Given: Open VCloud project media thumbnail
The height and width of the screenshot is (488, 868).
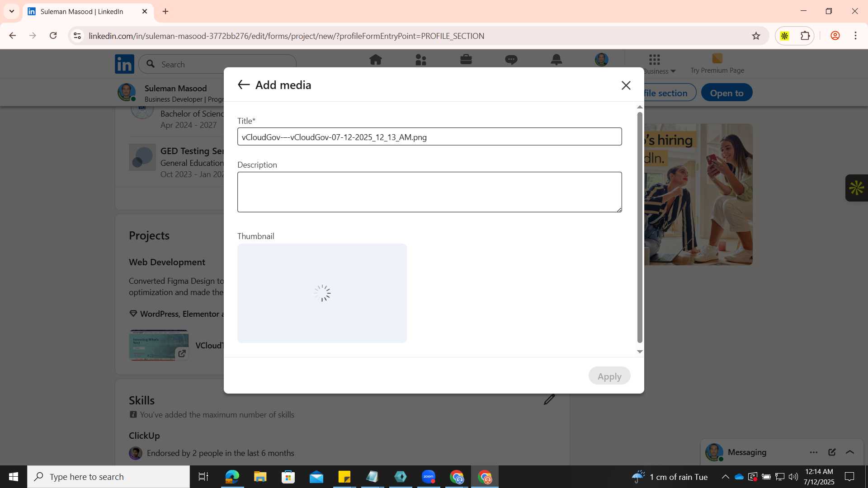Looking at the screenshot, I should tap(159, 345).
